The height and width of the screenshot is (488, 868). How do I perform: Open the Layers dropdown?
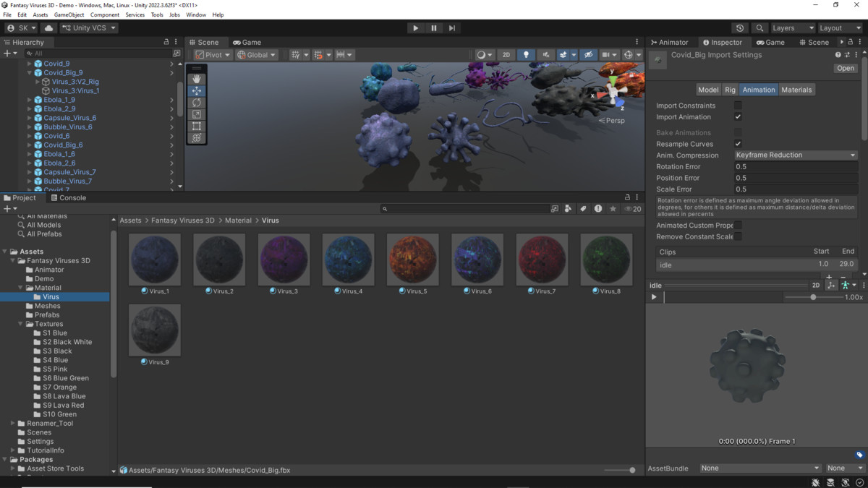792,28
